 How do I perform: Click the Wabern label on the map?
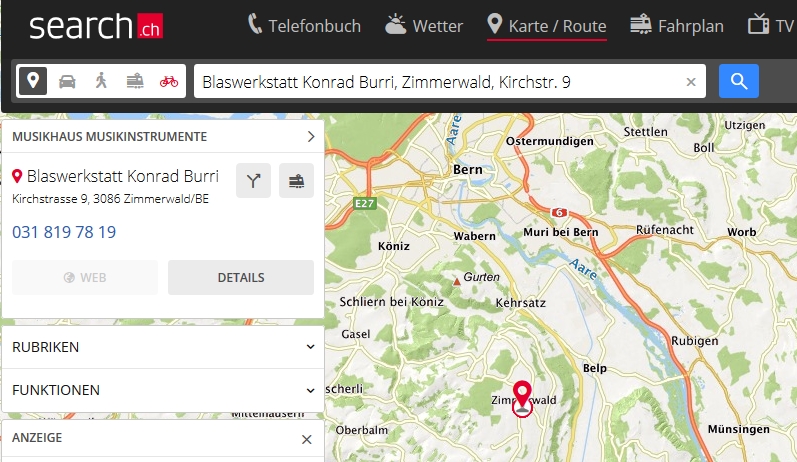click(x=475, y=236)
